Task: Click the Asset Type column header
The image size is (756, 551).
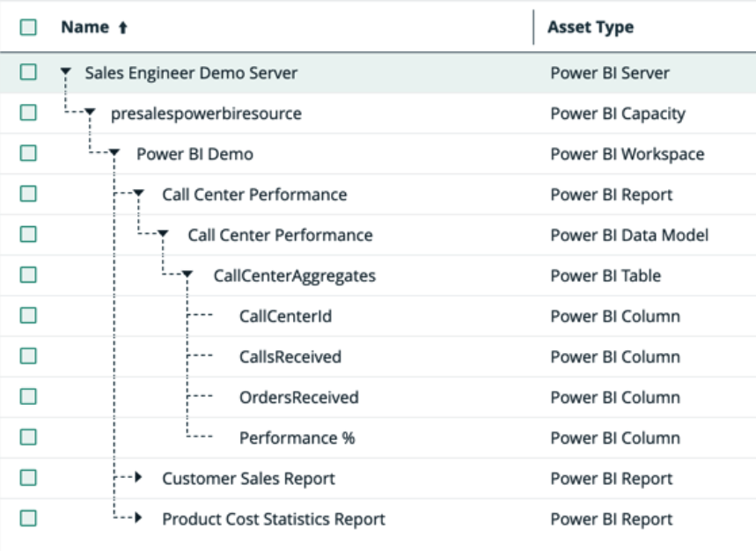Action: [x=590, y=27]
